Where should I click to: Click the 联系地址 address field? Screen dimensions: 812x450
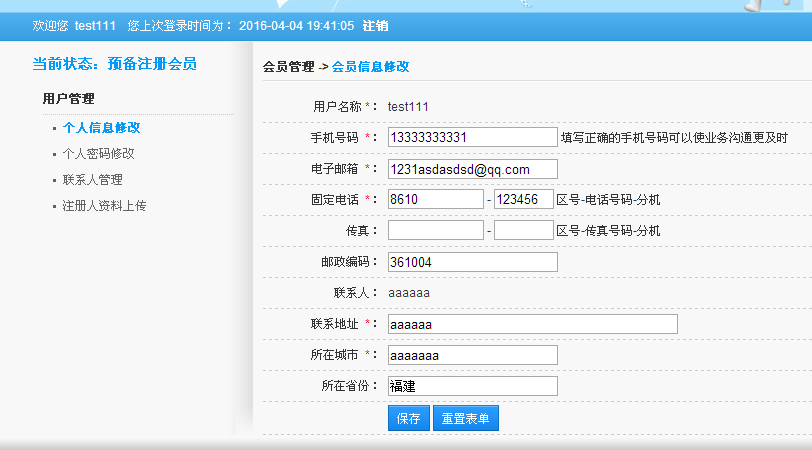pos(533,324)
